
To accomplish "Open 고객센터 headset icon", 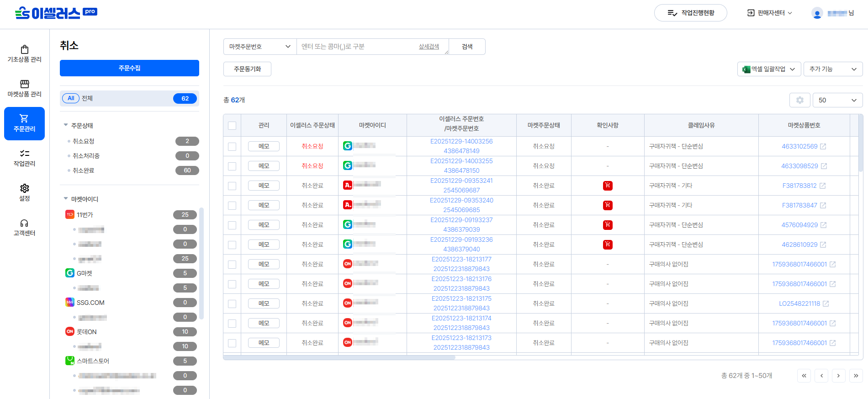I will pos(24,227).
